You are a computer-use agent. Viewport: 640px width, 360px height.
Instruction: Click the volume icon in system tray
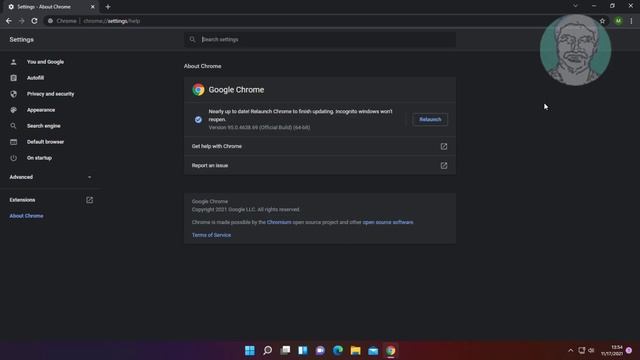click(591, 350)
